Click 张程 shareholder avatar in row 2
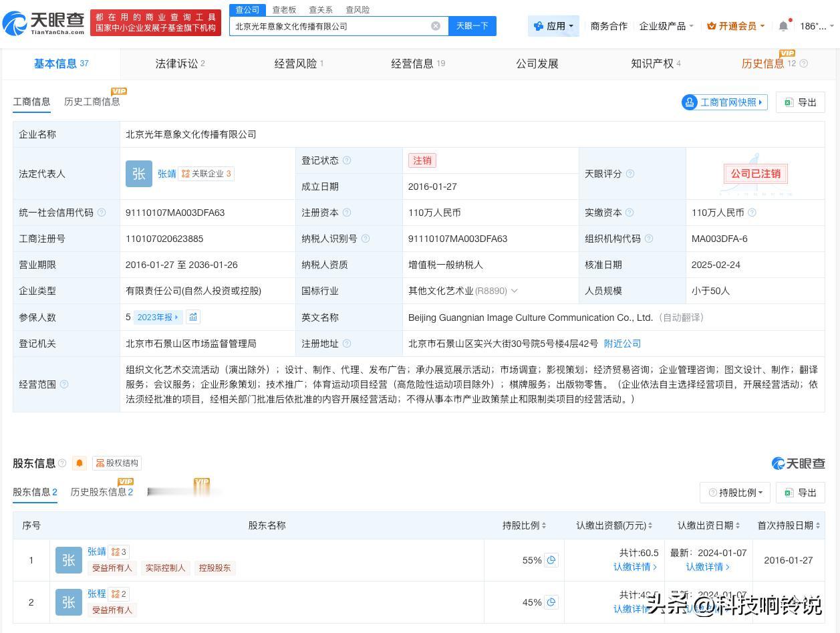The height and width of the screenshot is (633, 840). point(69,602)
